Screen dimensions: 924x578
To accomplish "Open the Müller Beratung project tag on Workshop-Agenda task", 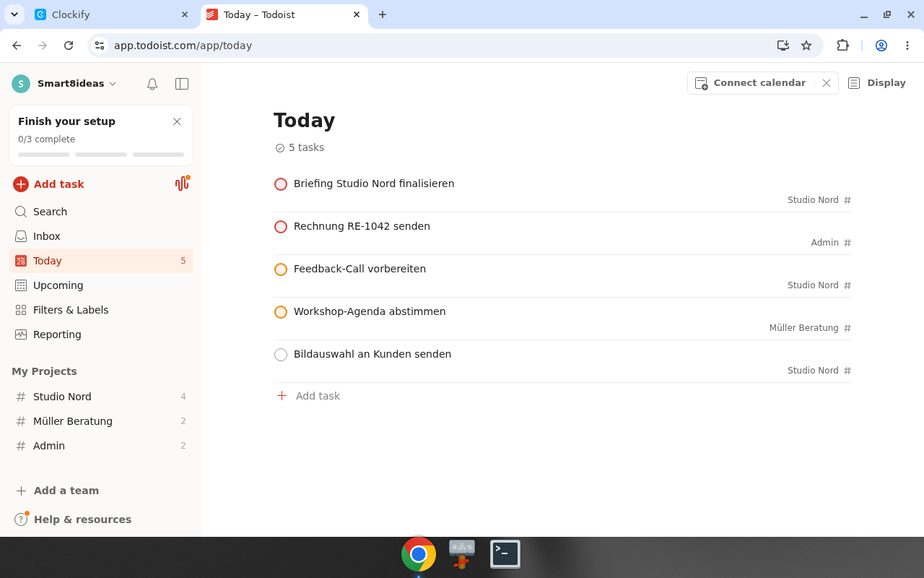I will click(x=810, y=328).
